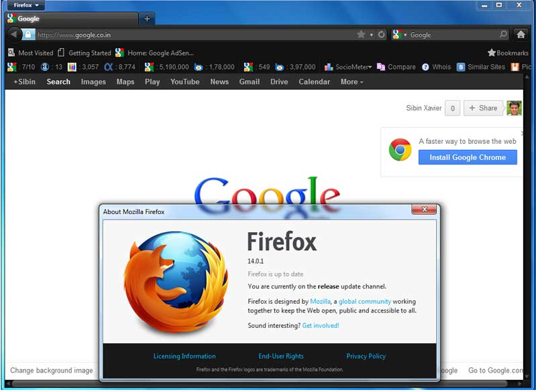536x392 pixels.
Task: Click the Firefox logo in About dialog
Action: click(176, 282)
